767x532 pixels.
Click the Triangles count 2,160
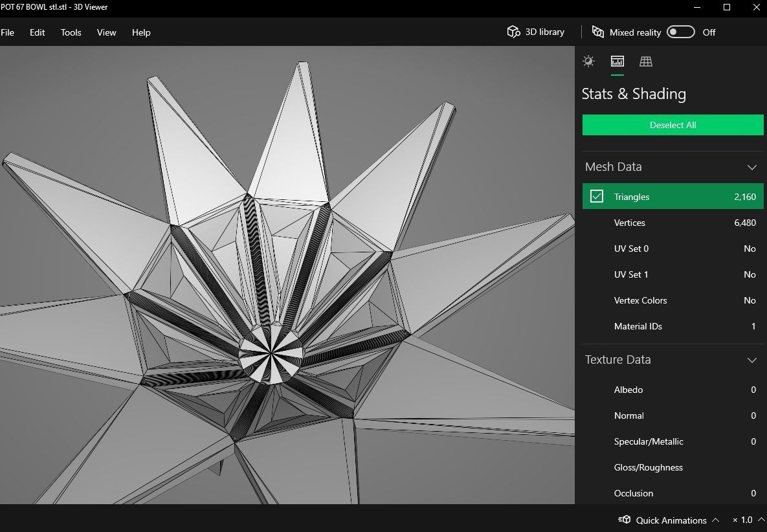(x=745, y=197)
